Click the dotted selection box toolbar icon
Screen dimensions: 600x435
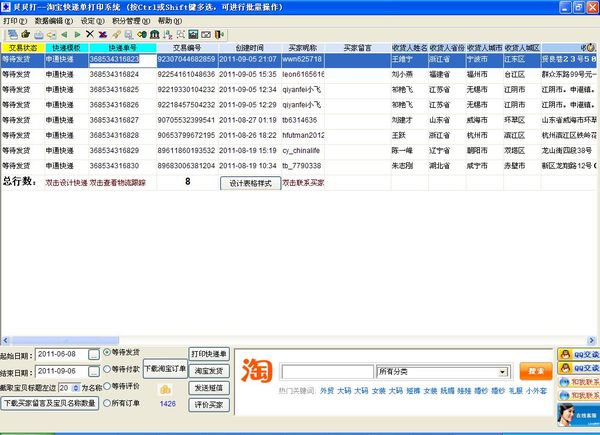click(x=180, y=34)
